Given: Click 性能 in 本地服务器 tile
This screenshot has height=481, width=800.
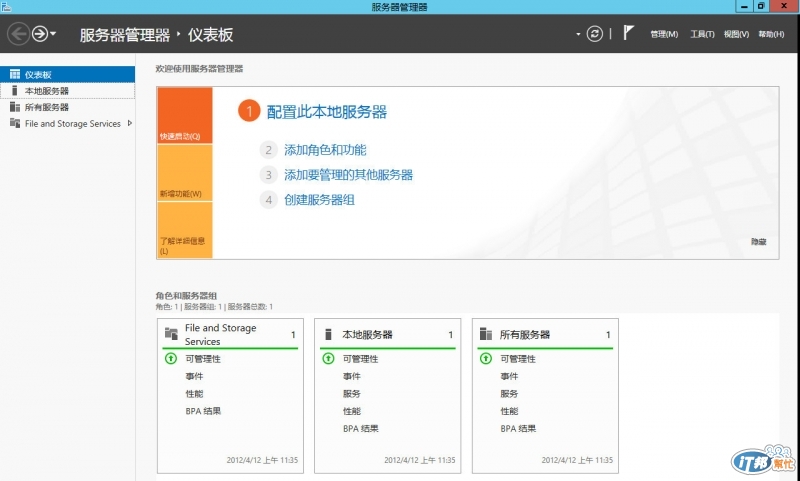Looking at the screenshot, I should (x=352, y=411).
